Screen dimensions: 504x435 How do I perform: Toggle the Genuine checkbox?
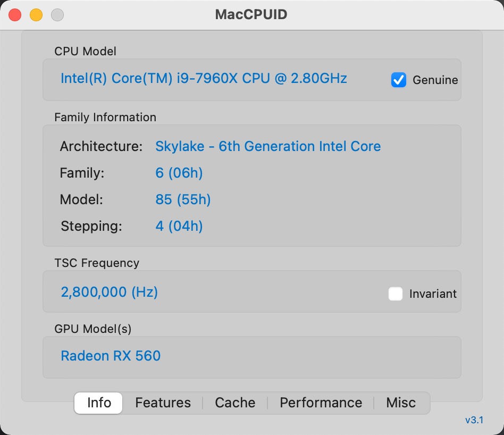click(x=398, y=80)
